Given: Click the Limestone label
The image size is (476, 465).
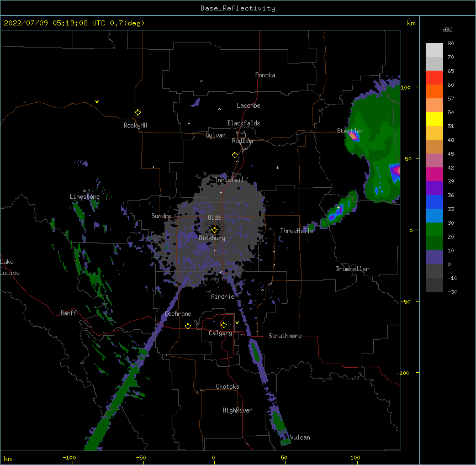Looking at the screenshot, I should [84, 197].
